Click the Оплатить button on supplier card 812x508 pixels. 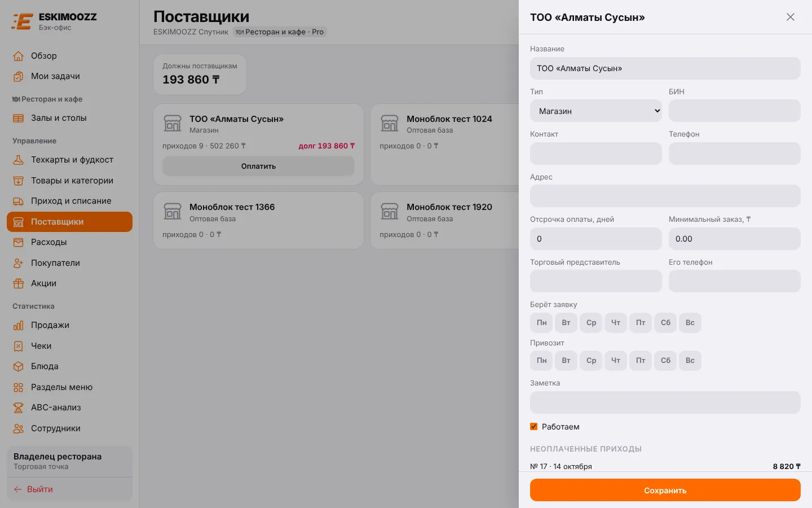[258, 166]
